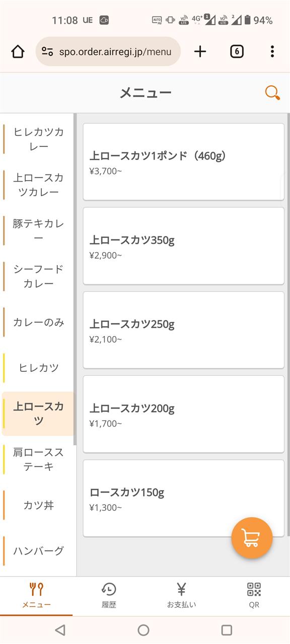
Task: Tap the Android back navigation triangle
Action: [x=60, y=630]
